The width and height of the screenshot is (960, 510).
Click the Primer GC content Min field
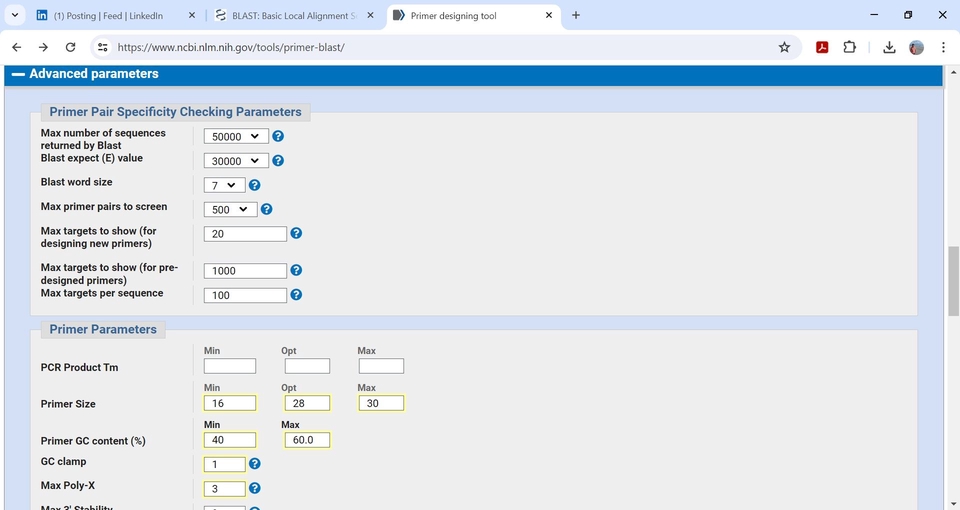pos(229,440)
